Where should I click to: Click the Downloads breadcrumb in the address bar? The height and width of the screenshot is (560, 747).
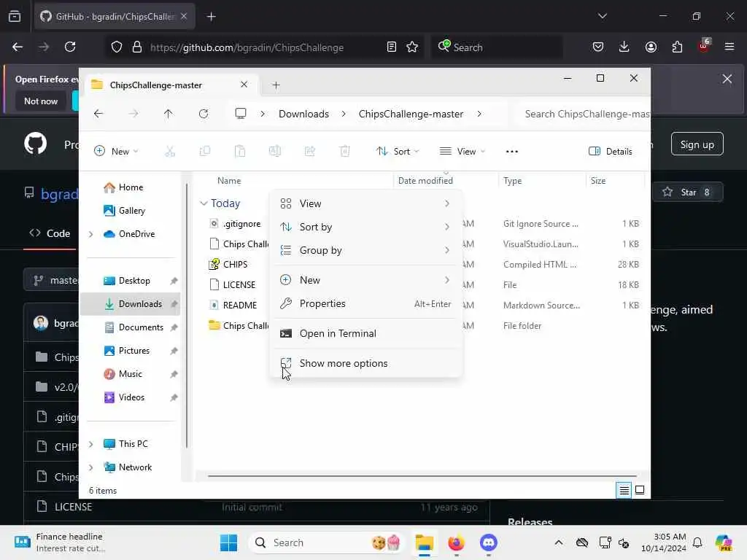click(304, 114)
